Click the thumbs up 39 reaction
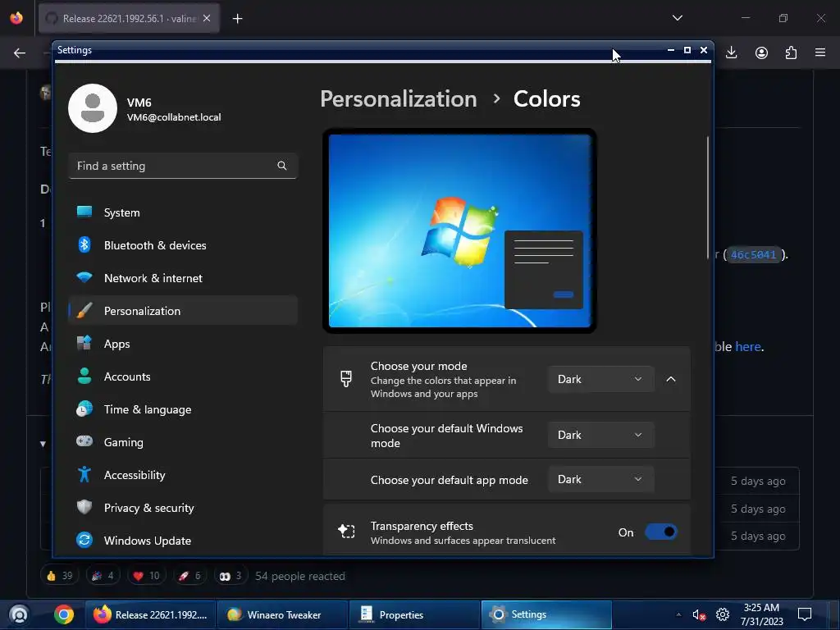840x630 pixels. (59, 576)
